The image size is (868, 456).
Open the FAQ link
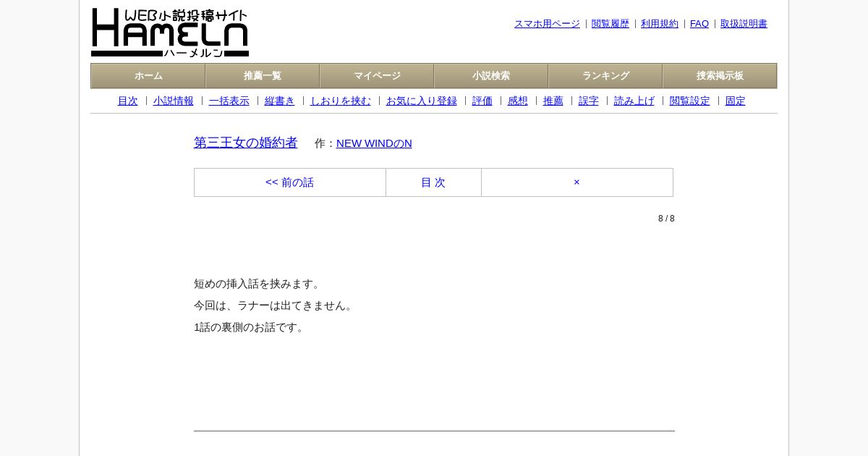(x=699, y=24)
